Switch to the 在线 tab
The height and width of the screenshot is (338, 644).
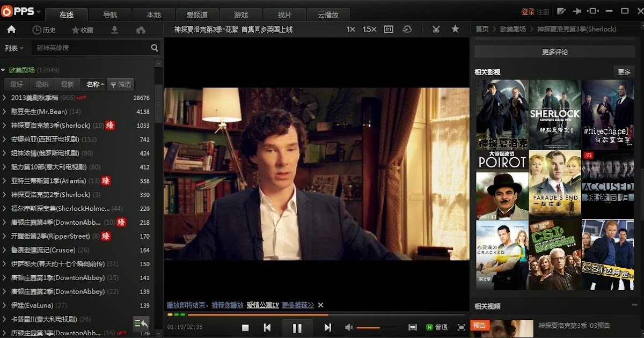pyautogui.click(x=67, y=15)
